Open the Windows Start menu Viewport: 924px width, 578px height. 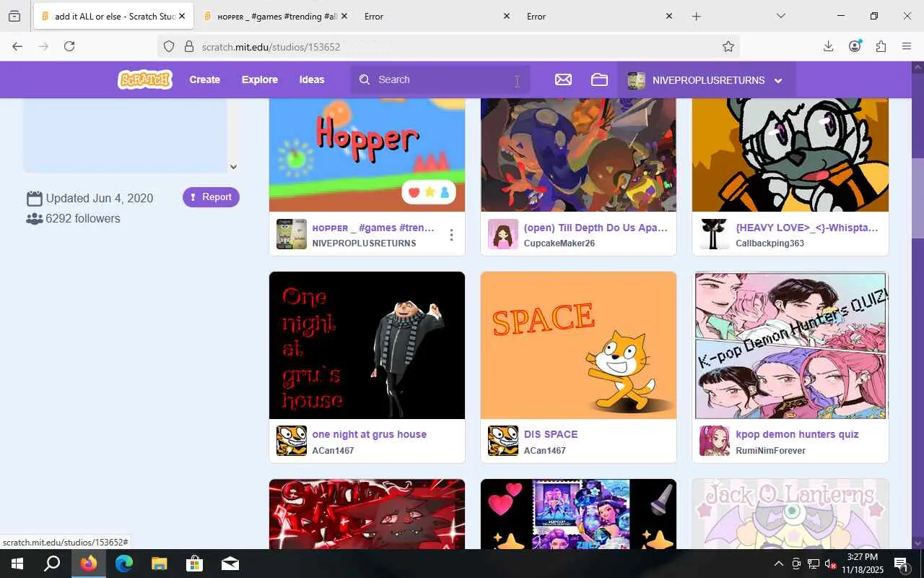click(x=17, y=564)
